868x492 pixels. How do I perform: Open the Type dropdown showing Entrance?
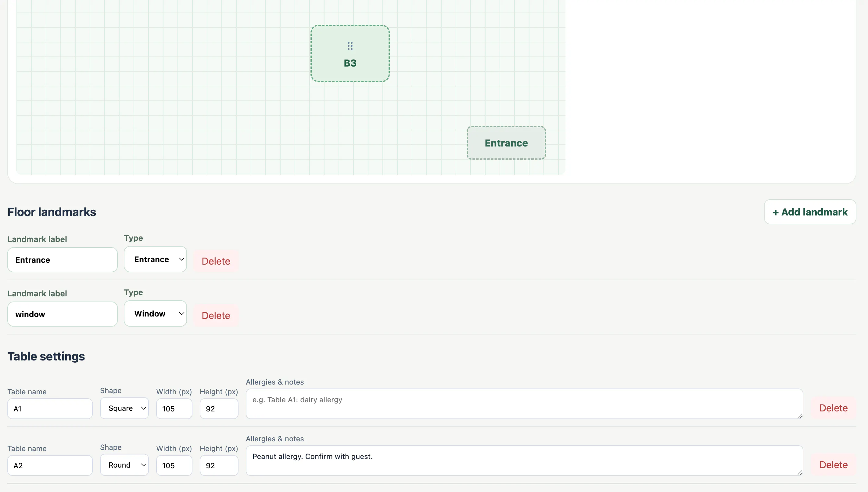[x=155, y=259]
